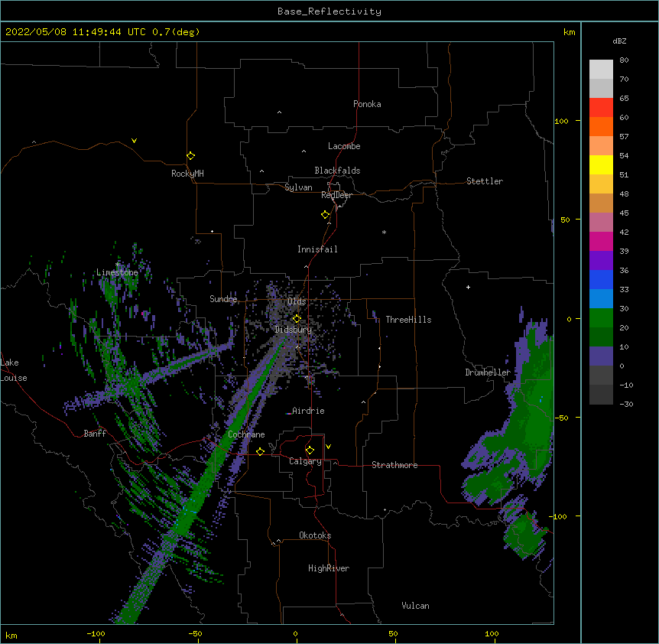Select the yellow diamond marker at Olds
This screenshot has width=659, height=644.
297,319
